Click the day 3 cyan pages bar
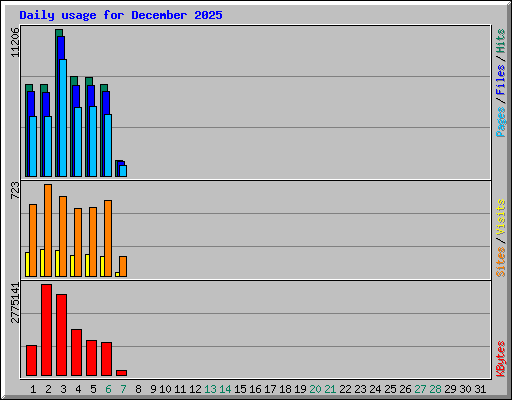 63,118
